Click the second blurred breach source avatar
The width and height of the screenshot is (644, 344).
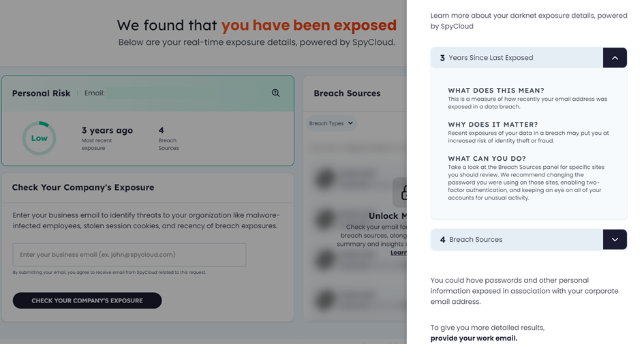coord(325,219)
